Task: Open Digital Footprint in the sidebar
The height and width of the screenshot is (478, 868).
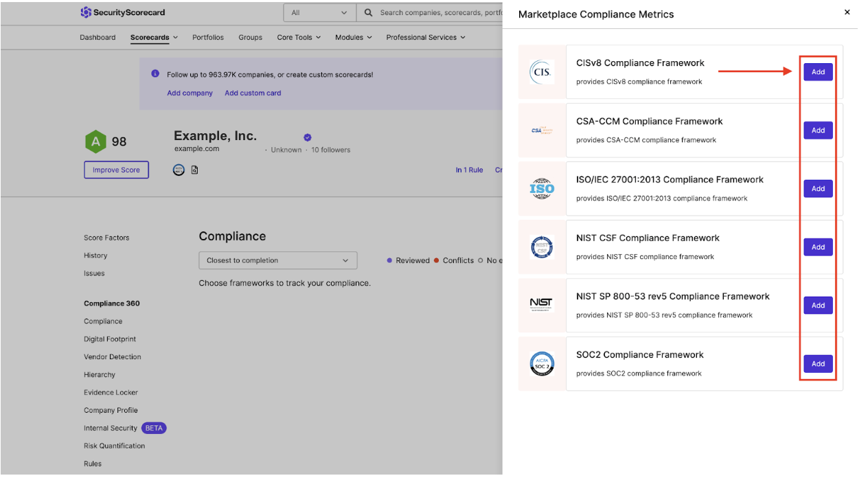Action: (x=110, y=339)
